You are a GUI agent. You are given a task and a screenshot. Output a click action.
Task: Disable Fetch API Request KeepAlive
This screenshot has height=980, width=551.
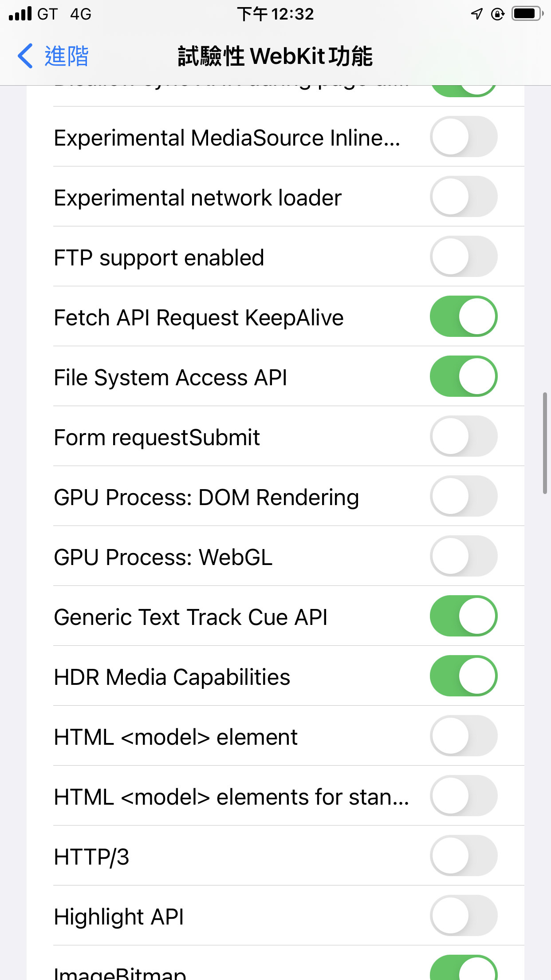click(463, 316)
